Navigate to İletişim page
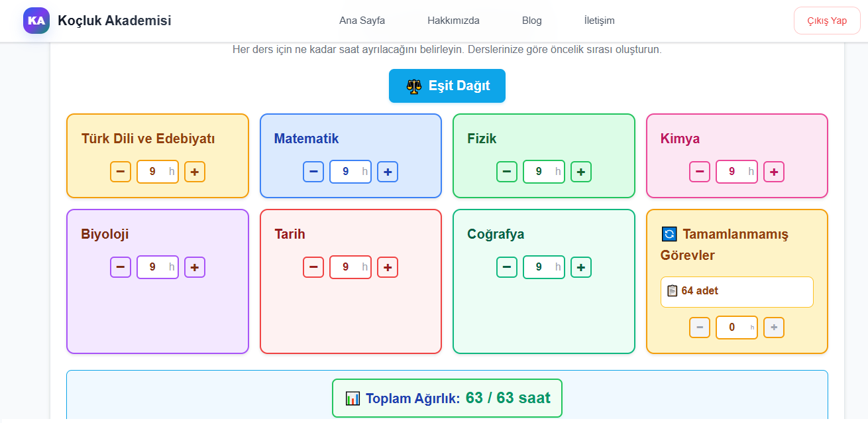The height and width of the screenshot is (423, 868). [599, 21]
